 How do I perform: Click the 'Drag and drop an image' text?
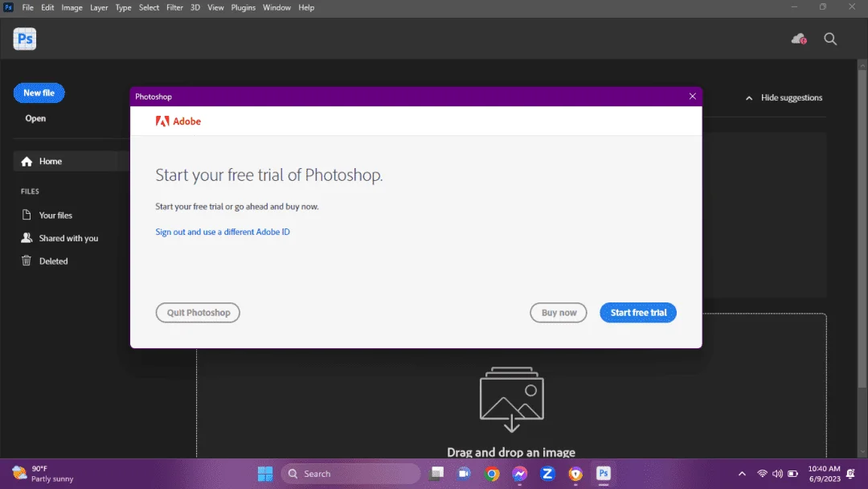point(511,452)
